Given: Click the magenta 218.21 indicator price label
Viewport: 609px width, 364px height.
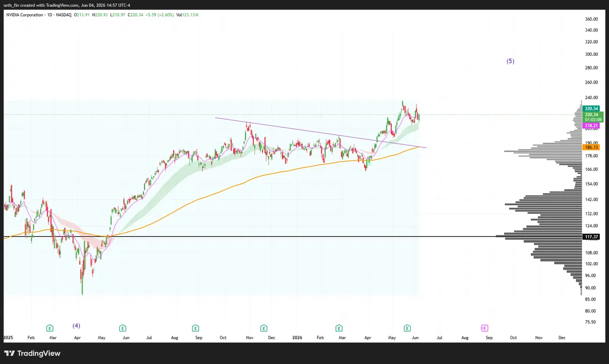Looking at the screenshot, I should click(x=592, y=125).
